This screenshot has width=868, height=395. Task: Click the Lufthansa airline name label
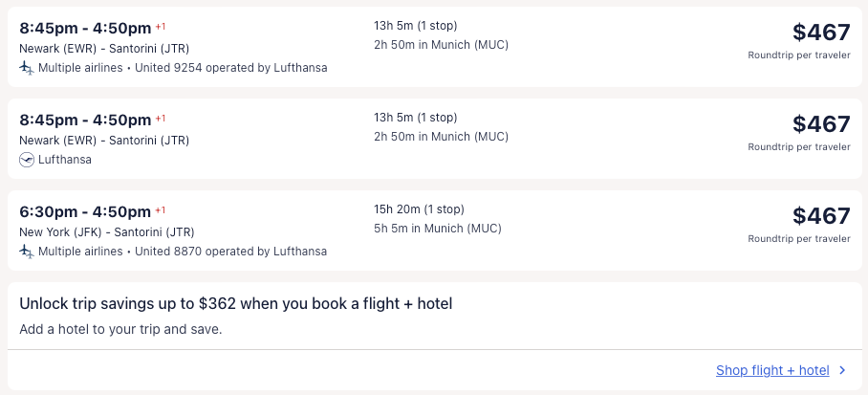(65, 160)
